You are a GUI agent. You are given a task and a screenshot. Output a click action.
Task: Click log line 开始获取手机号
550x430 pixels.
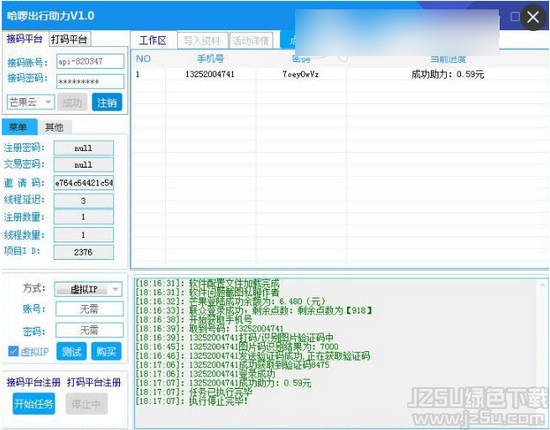[194, 320]
